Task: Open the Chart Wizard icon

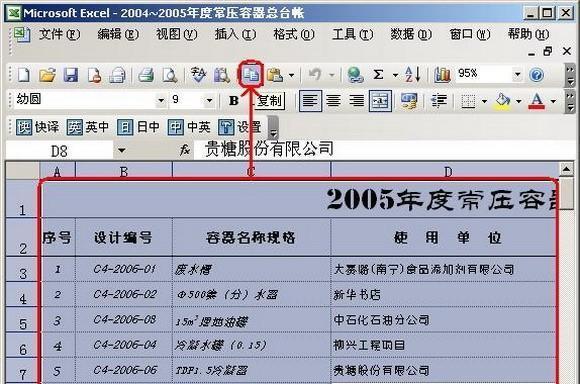Action: pyautogui.click(x=442, y=75)
